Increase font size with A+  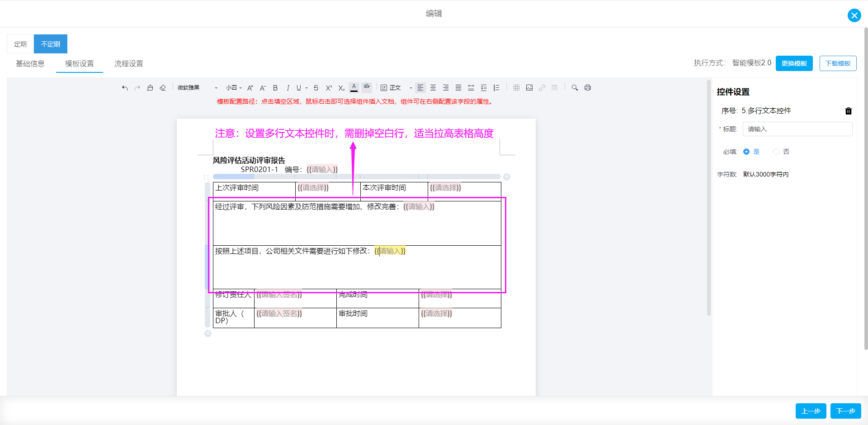pyautogui.click(x=250, y=88)
